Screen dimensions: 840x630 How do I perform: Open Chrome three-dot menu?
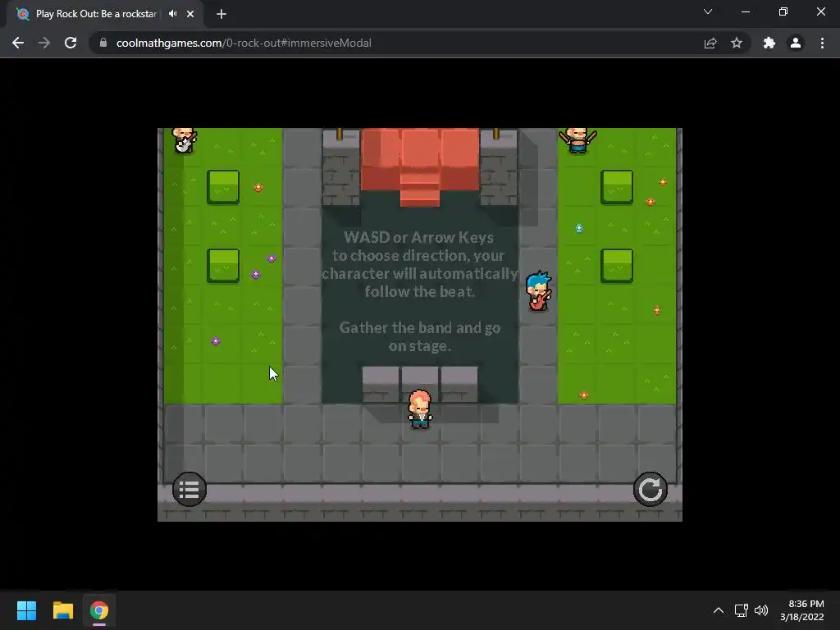[x=822, y=43]
